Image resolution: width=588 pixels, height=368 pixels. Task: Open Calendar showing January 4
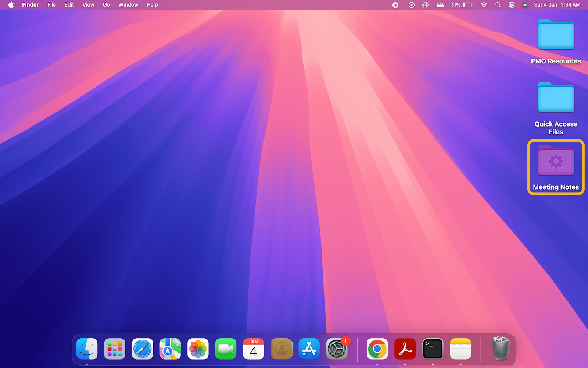254,348
